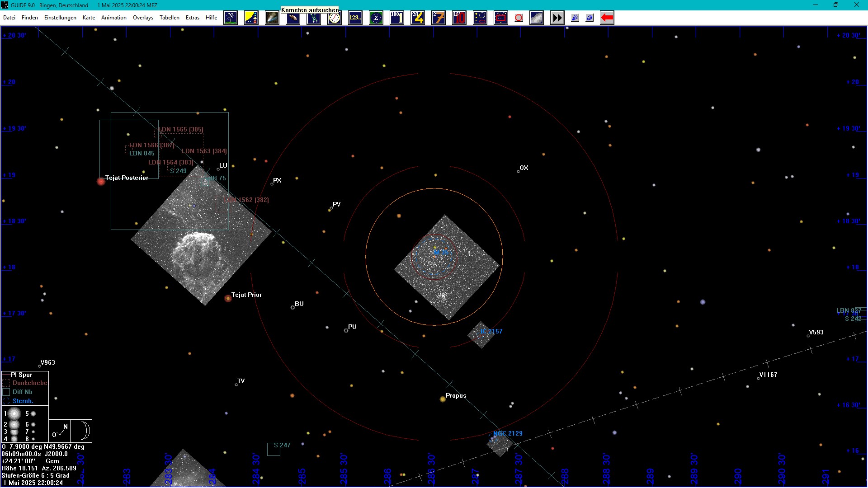
Task: Click the moon phase crescent box
Action: [x=82, y=431]
